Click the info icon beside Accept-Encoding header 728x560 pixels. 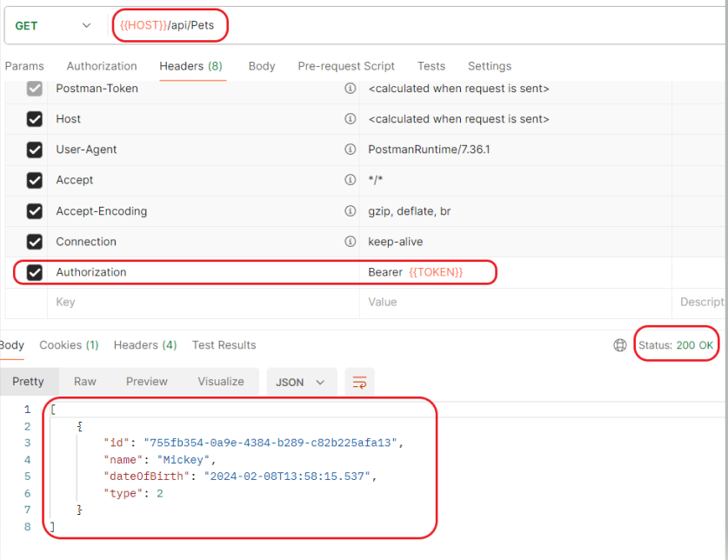[351, 211]
